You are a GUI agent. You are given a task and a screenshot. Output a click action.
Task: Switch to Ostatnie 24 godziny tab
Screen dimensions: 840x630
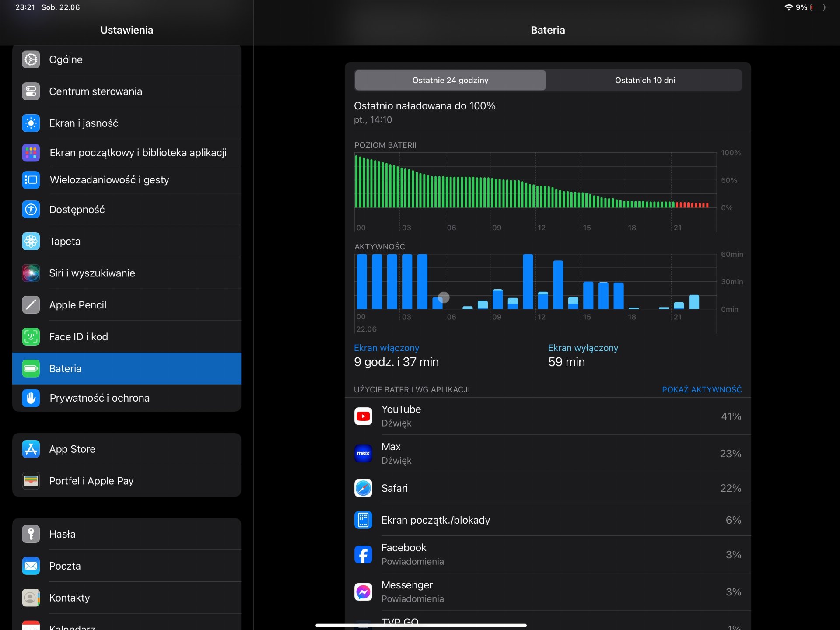(x=450, y=80)
